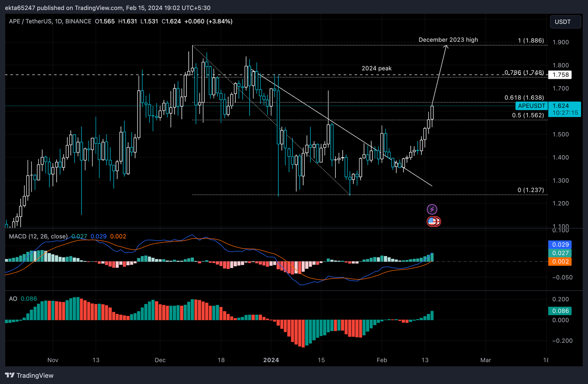Click the publisher line 'ekta65247 published on TradingView.com'
The height and width of the screenshot is (384, 588).
64,8
